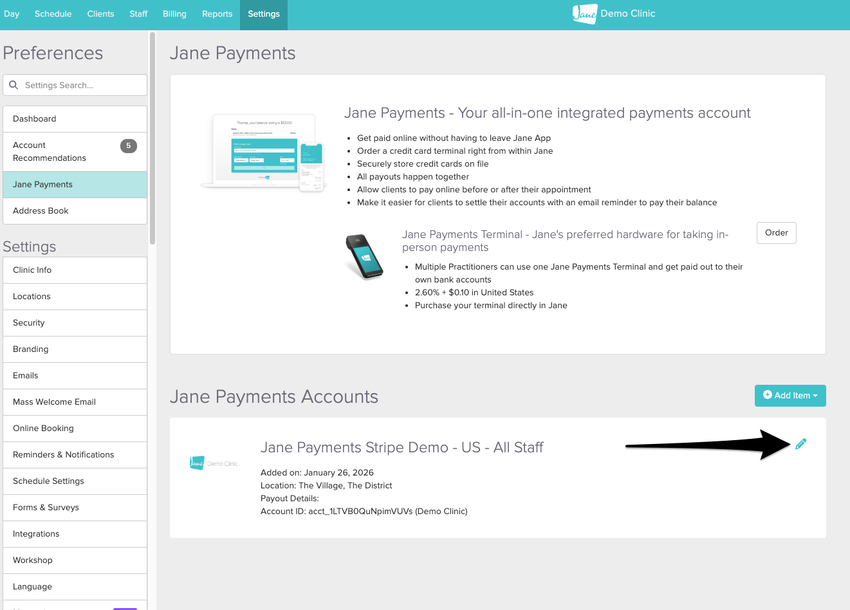The height and width of the screenshot is (610, 850).
Task: Open Online Booking settings
Action: tap(75, 428)
